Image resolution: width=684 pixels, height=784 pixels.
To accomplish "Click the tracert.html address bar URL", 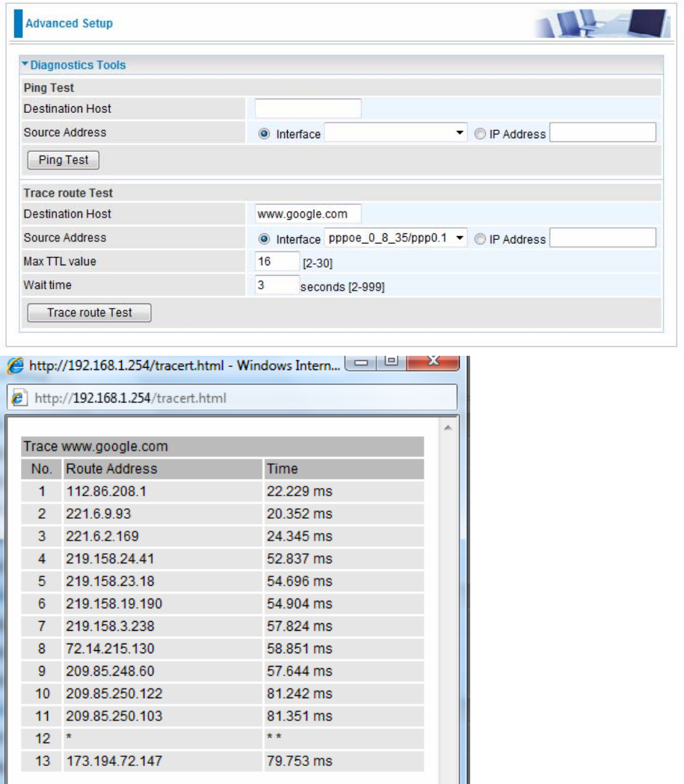I will (131, 398).
